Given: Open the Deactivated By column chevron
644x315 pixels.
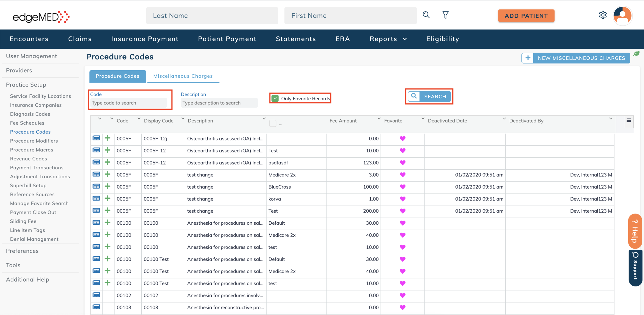Looking at the screenshot, I should click(x=610, y=119).
